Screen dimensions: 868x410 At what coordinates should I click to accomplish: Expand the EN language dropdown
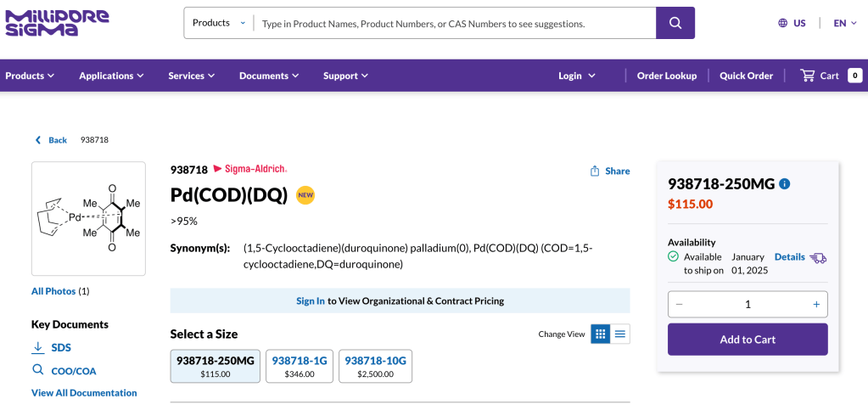pyautogui.click(x=845, y=23)
